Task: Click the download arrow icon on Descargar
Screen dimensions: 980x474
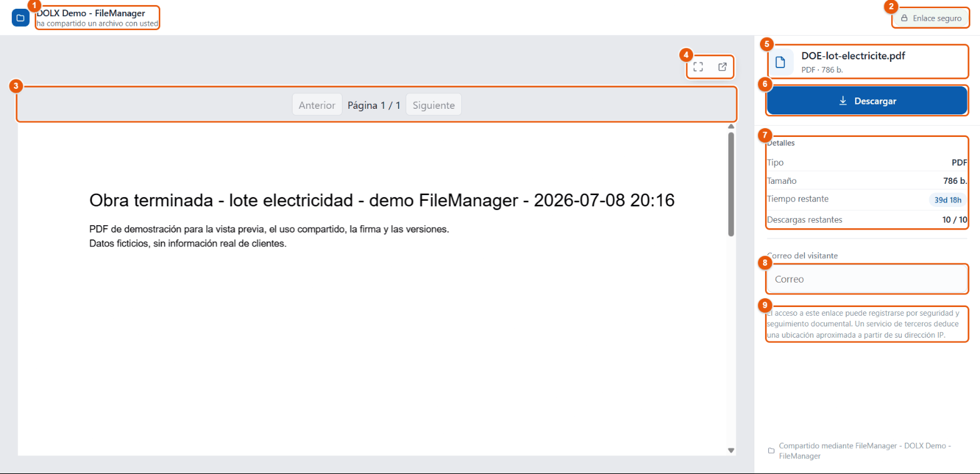Action: point(842,101)
